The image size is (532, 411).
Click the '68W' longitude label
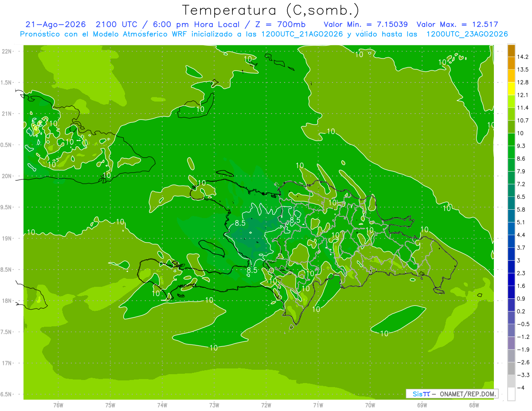474,405
